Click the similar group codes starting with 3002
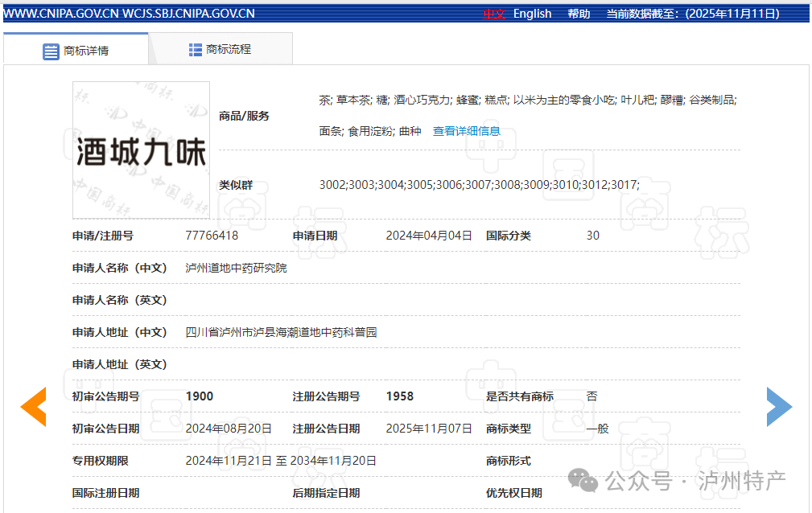Image resolution: width=812 pixels, height=513 pixels. (479, 185)
